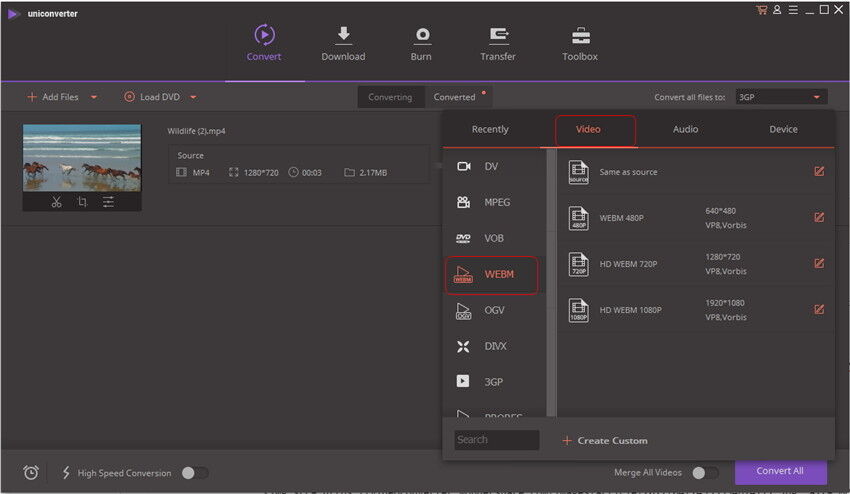Click Add Files button
The height and width of the screenshot is (494, 850).
[53, 97]
